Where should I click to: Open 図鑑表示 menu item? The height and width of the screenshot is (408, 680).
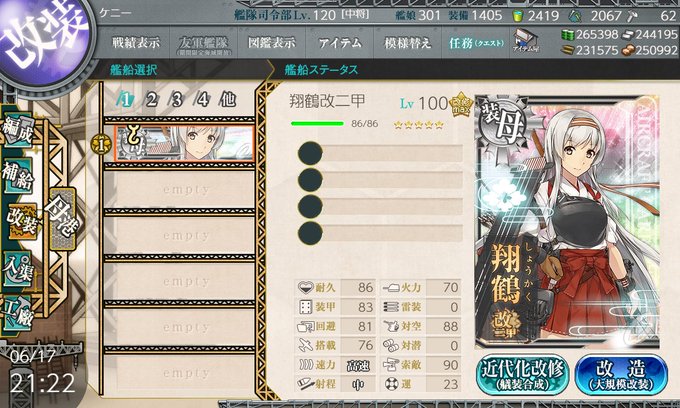coord(271,43)
